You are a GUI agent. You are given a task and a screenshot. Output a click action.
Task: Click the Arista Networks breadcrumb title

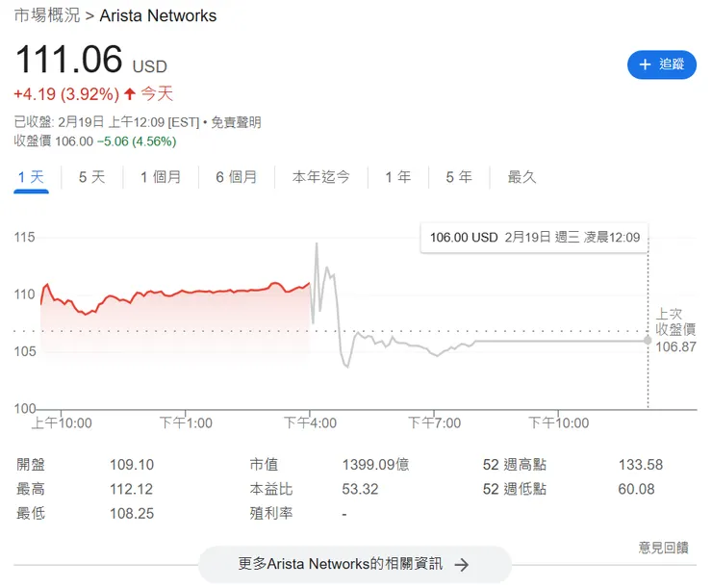tap(158, 15)
